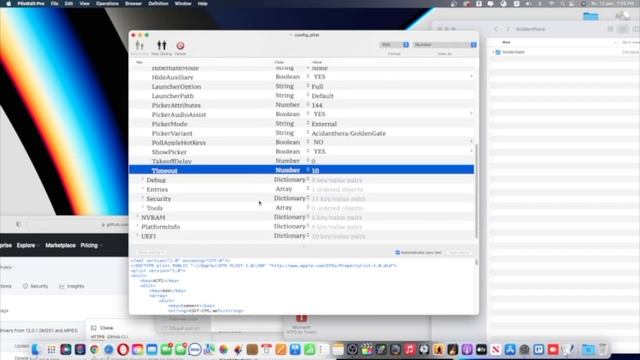Click LauncherPath value Default
The height and width of the screenshot is (360, 640).
(322, 96)
